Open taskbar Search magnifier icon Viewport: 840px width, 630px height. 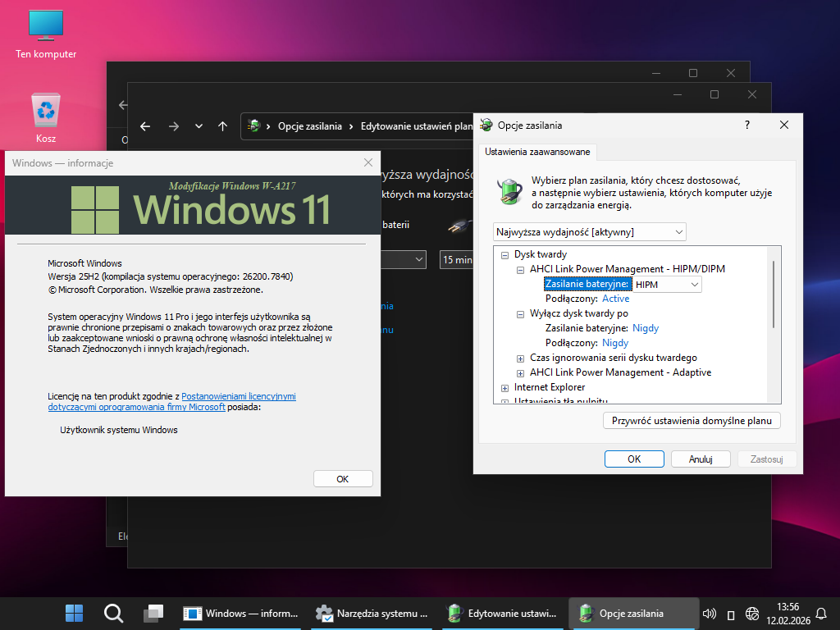[113, 613]
